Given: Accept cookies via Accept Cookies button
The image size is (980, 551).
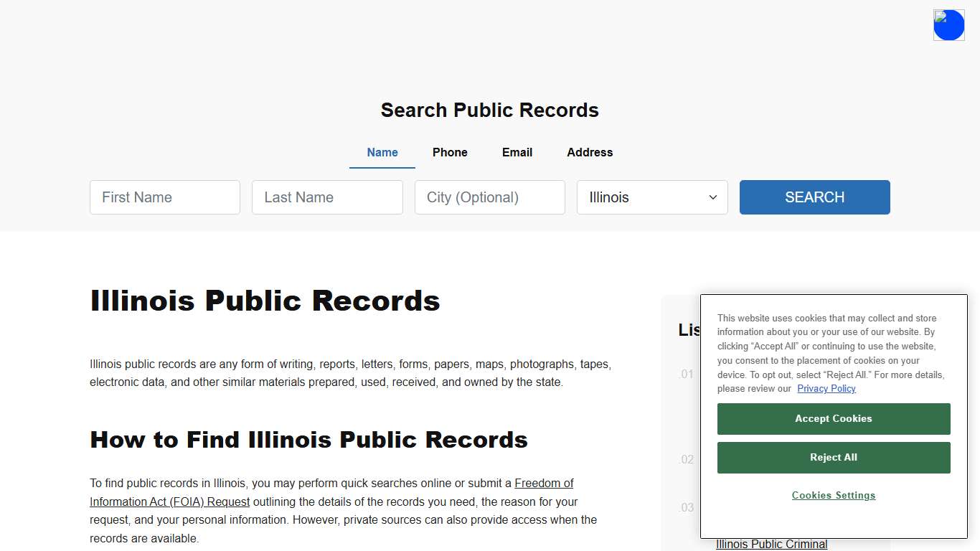Looking at the screenshot, I should pos(833,418).
